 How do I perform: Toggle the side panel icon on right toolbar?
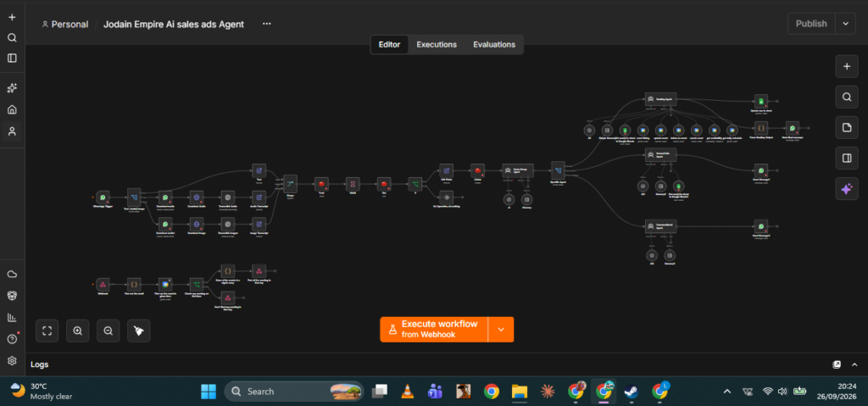point(847,158)
